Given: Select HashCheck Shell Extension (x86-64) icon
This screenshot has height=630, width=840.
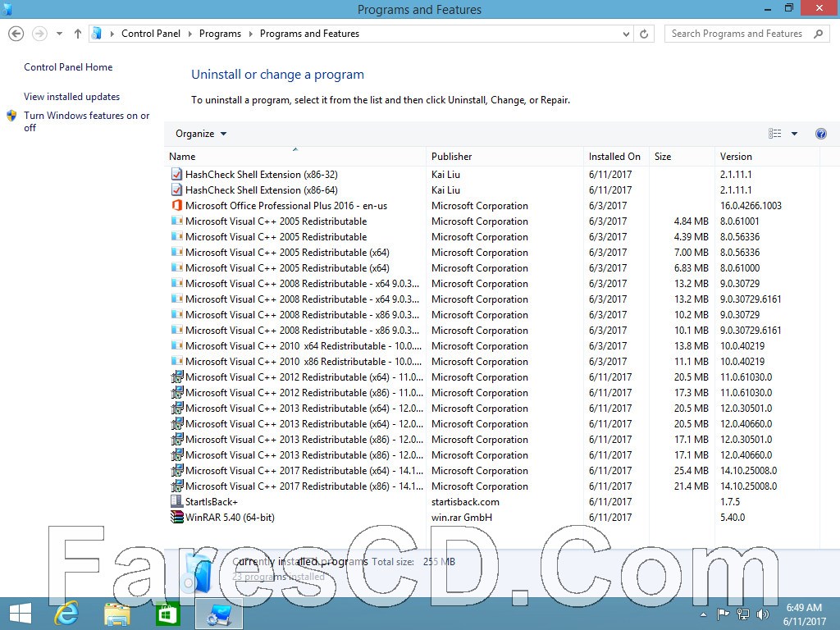Looking at the screenshot, I should pos(176,189).
